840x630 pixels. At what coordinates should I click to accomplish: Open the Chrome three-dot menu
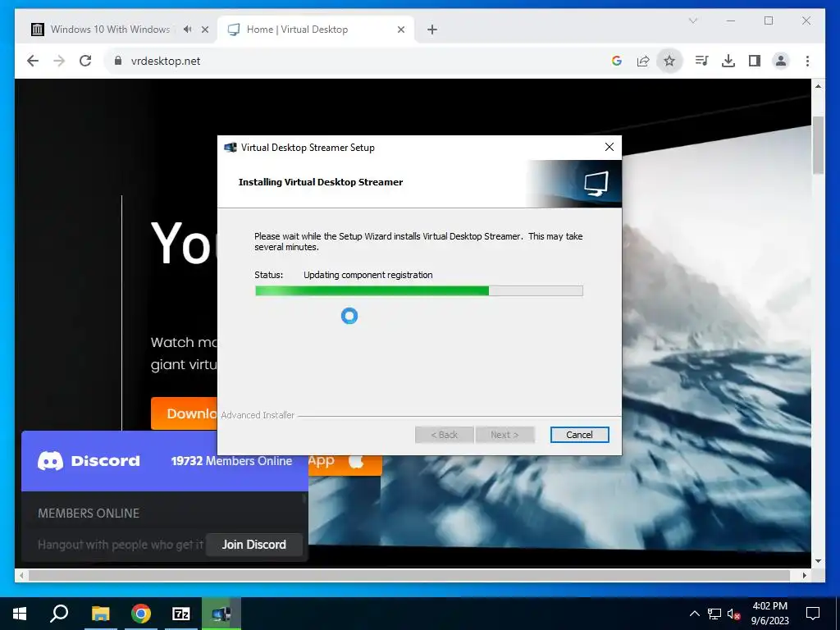807,61
